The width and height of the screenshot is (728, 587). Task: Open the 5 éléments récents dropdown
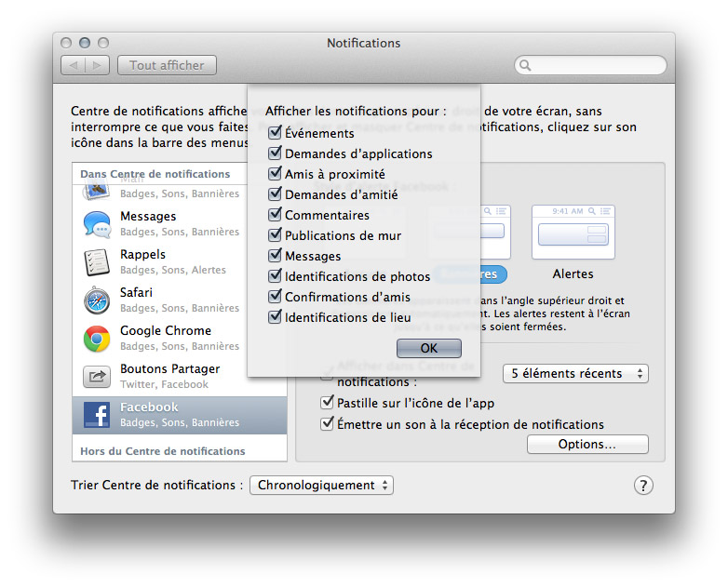pyautogui.click(x=575, y=374)
